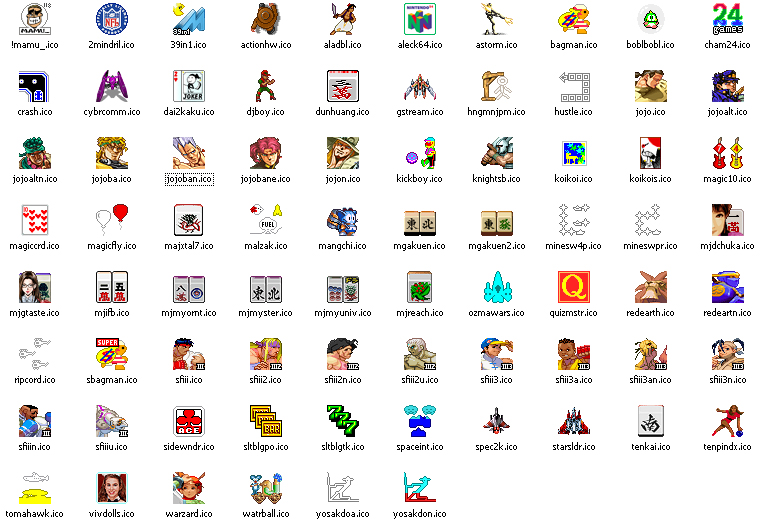Click the koikois.ico file name
This screenshot has width=768, height=528.
650,179
